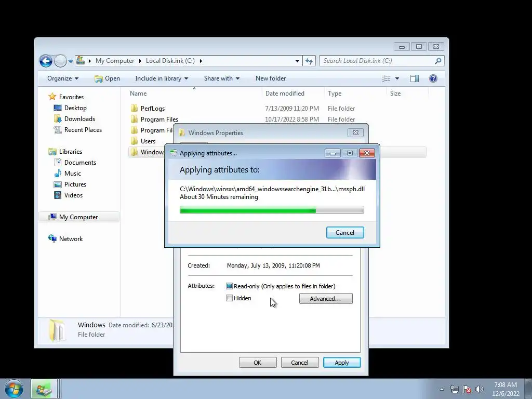Select My Computer in the navigation pane
532x399 pixels.
[x=78, y=217]
